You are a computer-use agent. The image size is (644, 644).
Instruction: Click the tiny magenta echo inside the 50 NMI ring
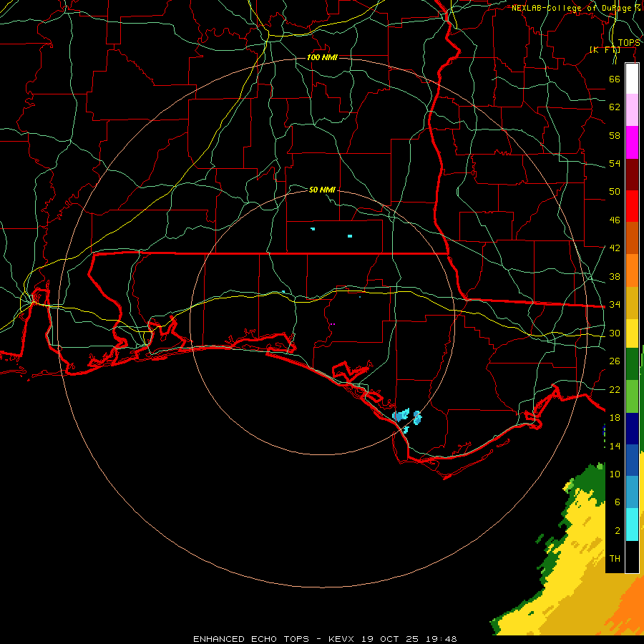click(x=332, y=324)
